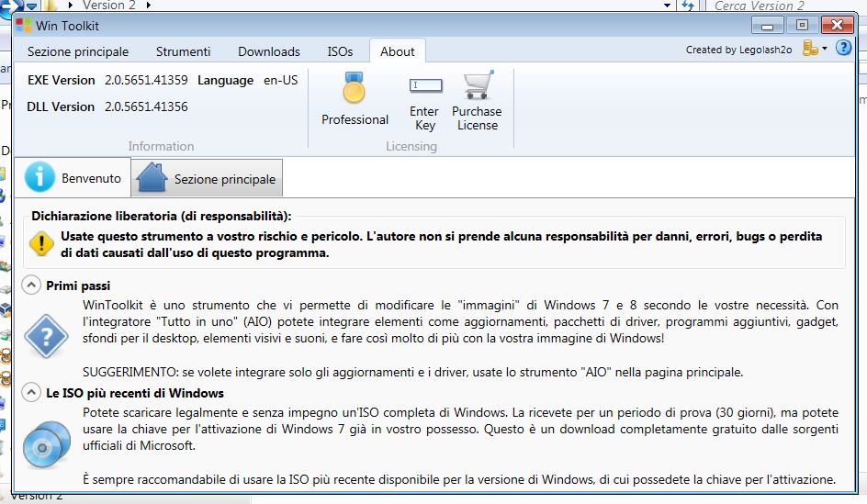Switch to Sezione principale house tab
Viewport: 867px width, 504px height.
208,179
